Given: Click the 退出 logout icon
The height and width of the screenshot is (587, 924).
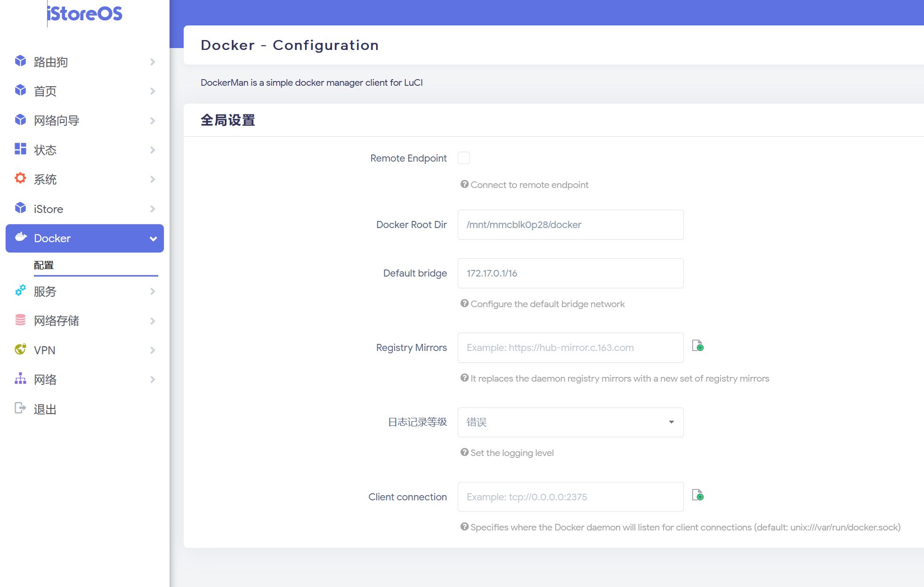Looking at the screenshot, I should coord(20,408).
